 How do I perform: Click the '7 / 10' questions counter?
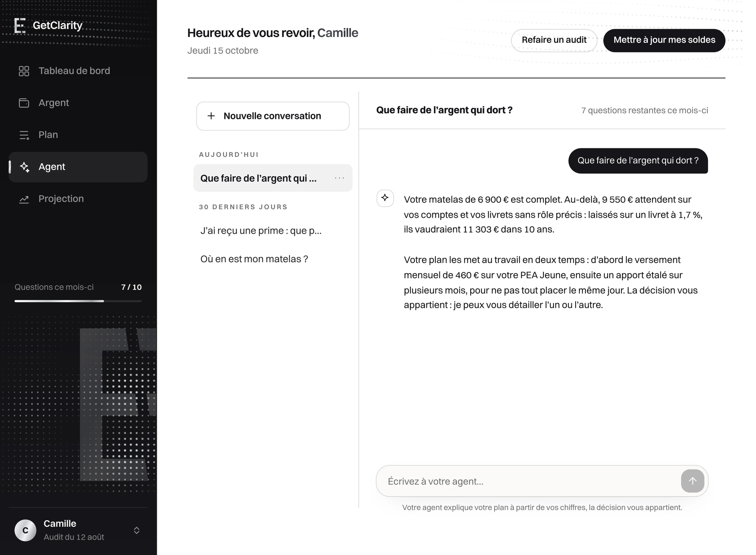point(131,287)
